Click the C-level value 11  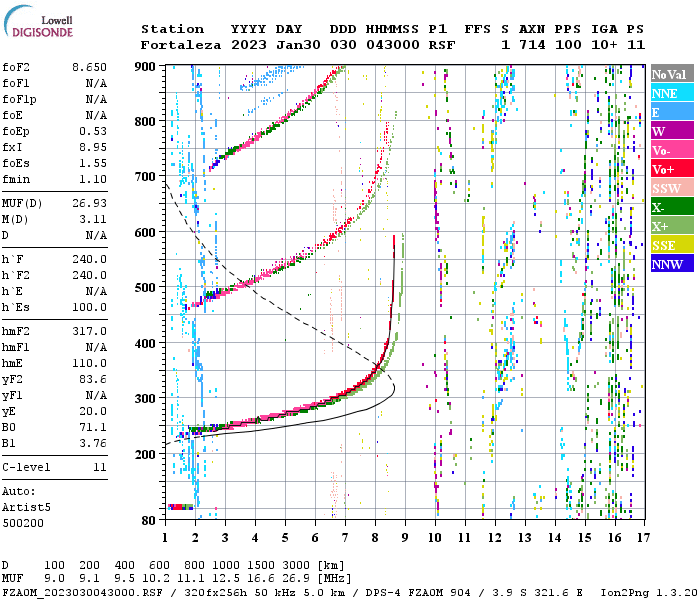click(100, 467)
